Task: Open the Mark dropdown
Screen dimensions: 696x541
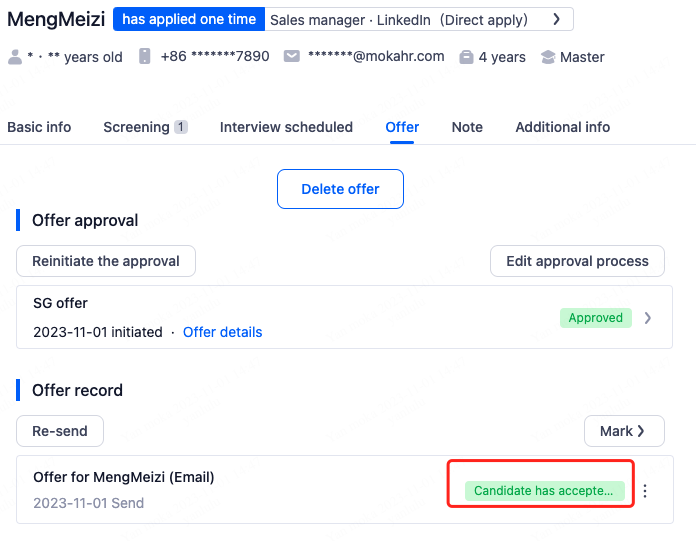Action: (x=623, y=431)
